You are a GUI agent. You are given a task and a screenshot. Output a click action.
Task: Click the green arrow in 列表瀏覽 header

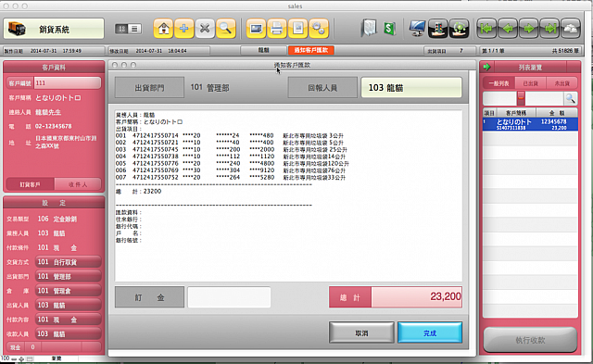coord(486,67)
